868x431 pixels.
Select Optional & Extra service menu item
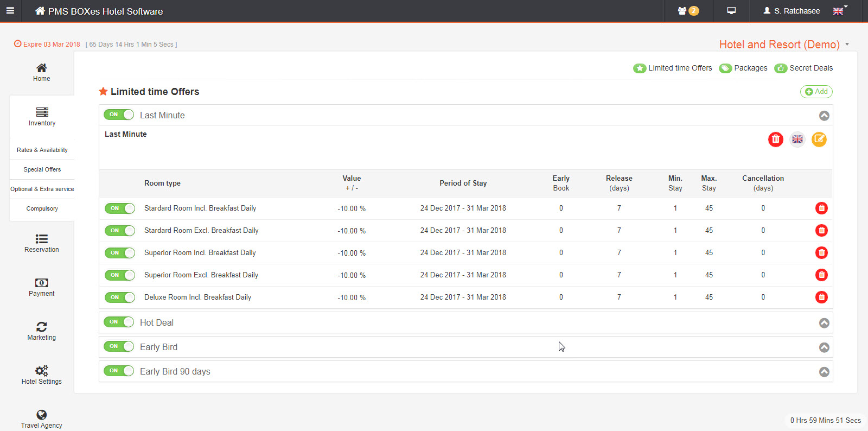[42, 189]
